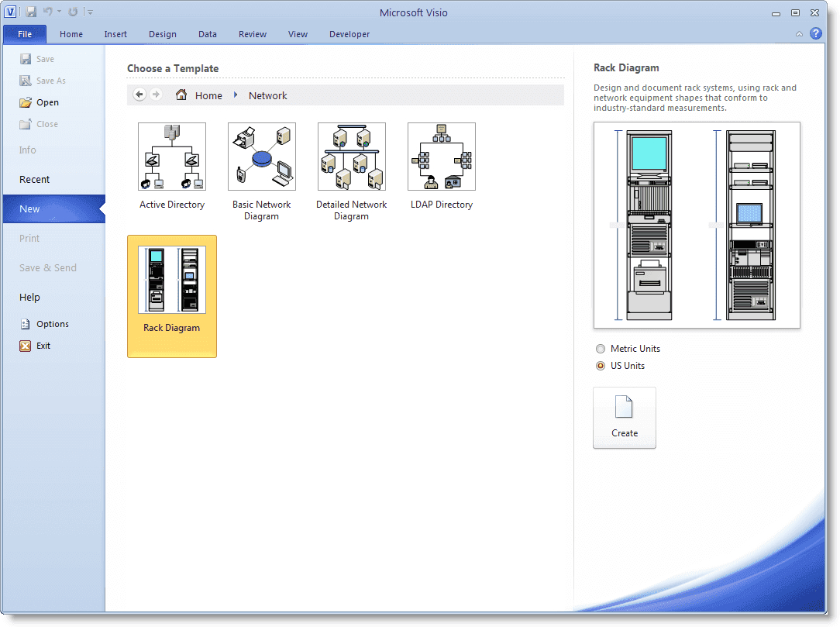
Task: Click the Visio application icon in title bar
Action: (x=10, y=12)
